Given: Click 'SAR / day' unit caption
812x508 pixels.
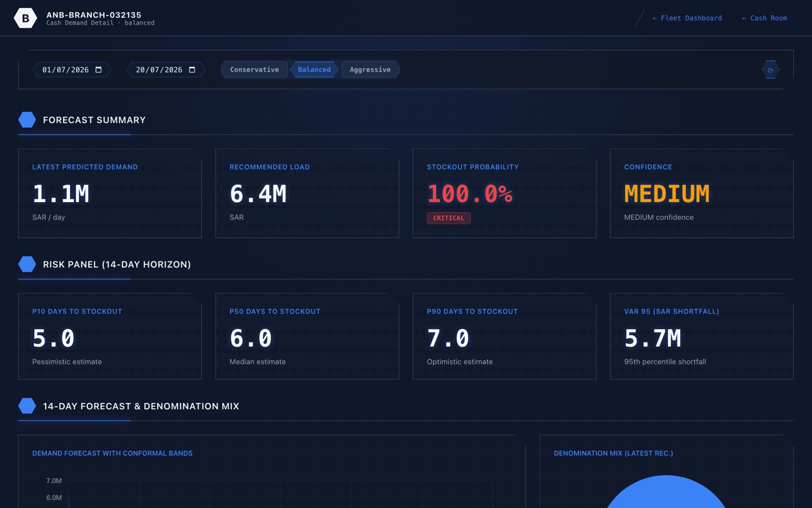Looking at the screenshot, I should [48, 217].
